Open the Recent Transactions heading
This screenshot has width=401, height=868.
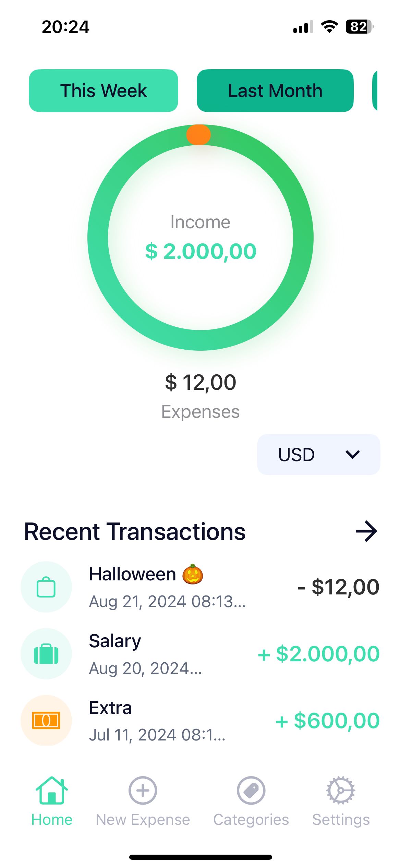[x=135, y=532]
